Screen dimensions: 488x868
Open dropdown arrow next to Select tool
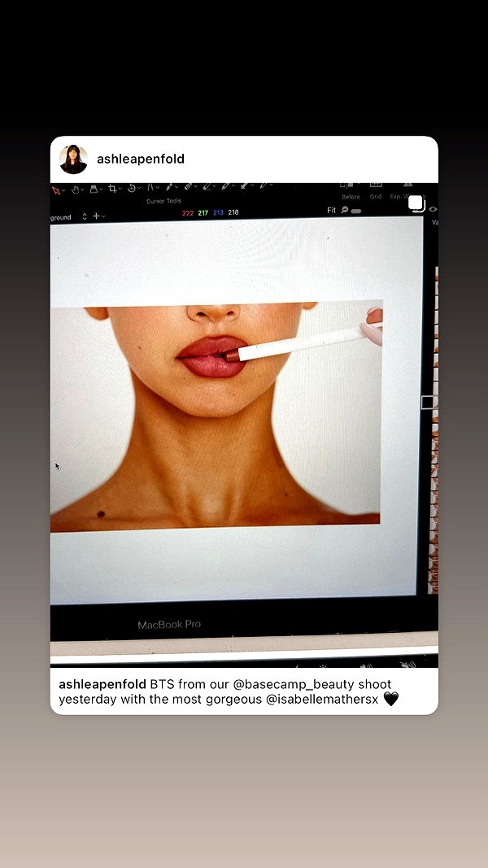pyautogui.click(x=63, y=190)
